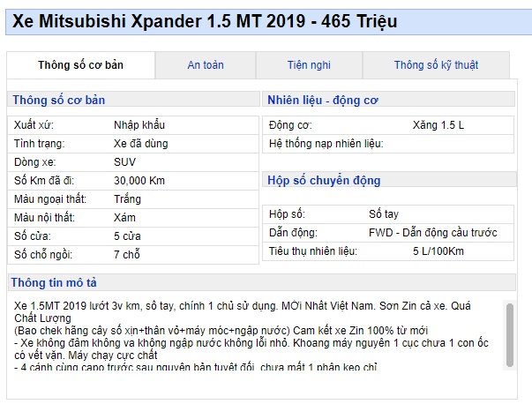Click the Màu ngoại thất label

50,199
